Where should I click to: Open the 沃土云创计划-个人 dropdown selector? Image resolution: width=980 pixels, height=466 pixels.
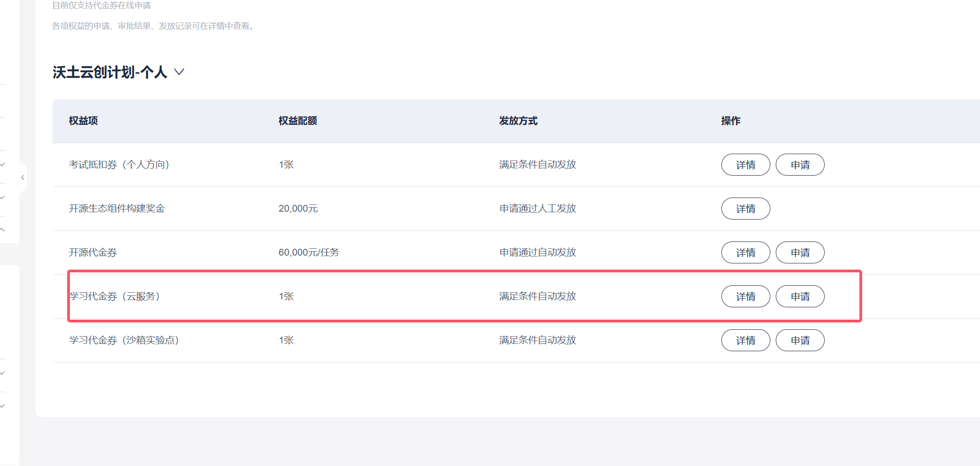click(179, 72)
